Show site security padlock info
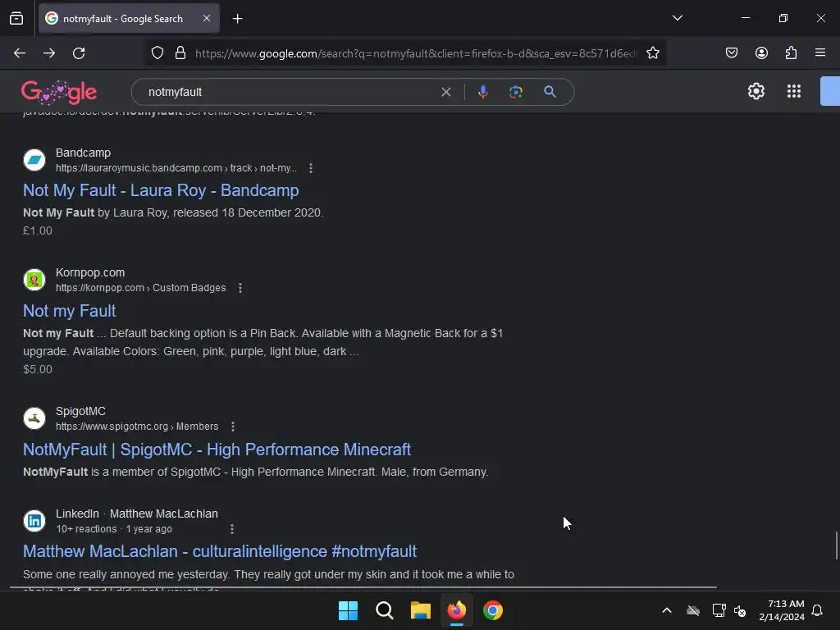 tap(180, 53)
